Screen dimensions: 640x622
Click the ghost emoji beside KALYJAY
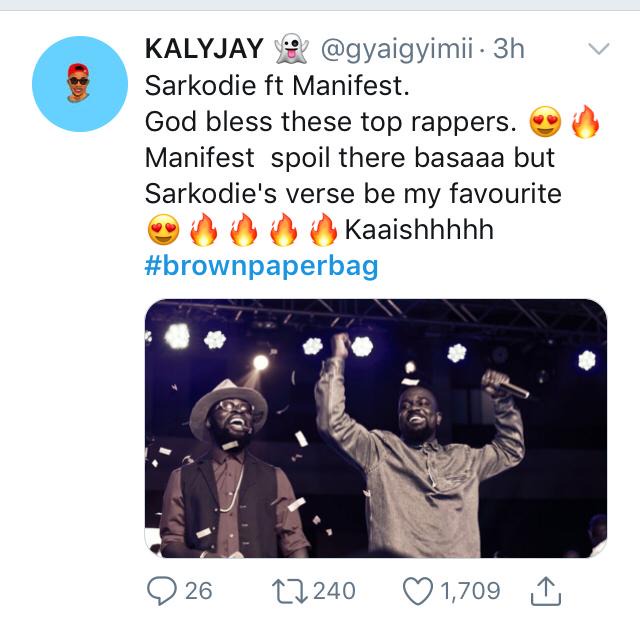pyautogui.click(x=292, y=49)
